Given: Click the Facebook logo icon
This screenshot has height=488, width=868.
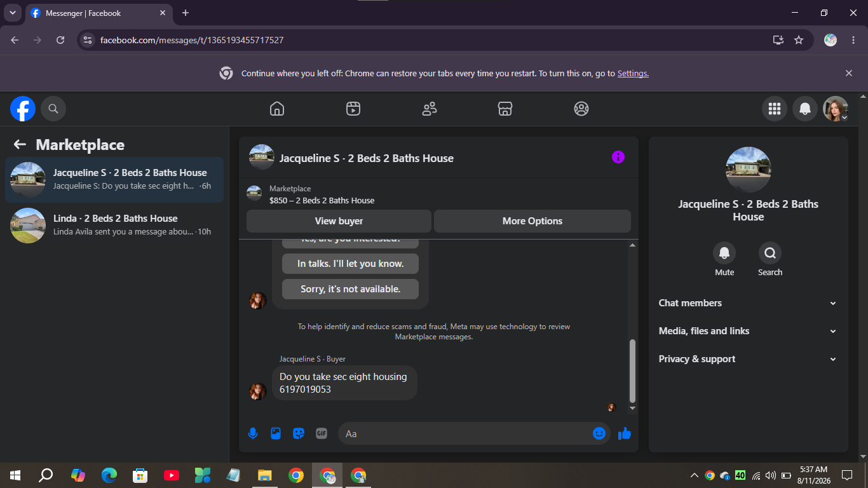Looking at the screenshot, I should coord(23,109).
